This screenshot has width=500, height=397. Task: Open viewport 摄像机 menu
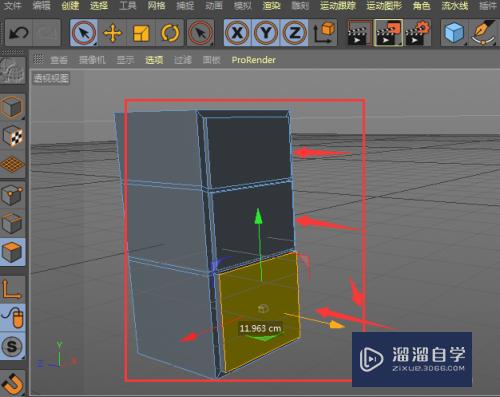[92, 60]
